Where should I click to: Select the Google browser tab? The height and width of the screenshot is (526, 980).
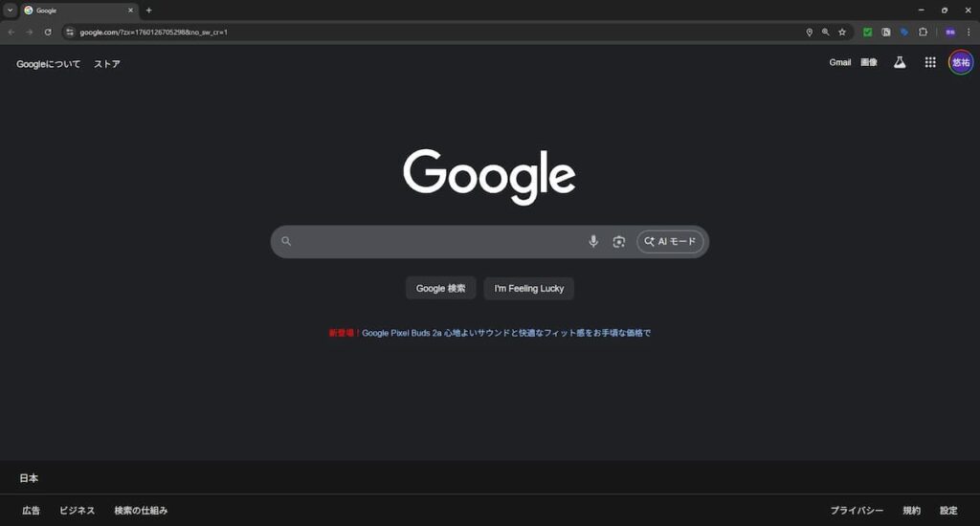click(77, 10)
